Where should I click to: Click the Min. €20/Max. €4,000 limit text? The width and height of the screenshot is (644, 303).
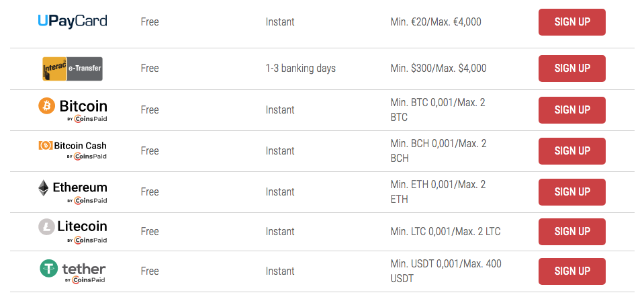436,21
